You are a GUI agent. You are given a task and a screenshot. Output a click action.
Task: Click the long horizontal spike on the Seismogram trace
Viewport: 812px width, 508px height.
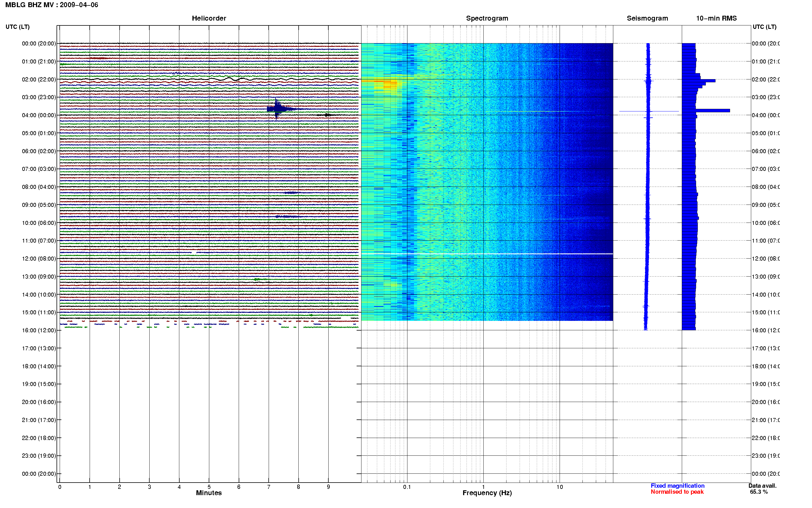coord(649,111)
